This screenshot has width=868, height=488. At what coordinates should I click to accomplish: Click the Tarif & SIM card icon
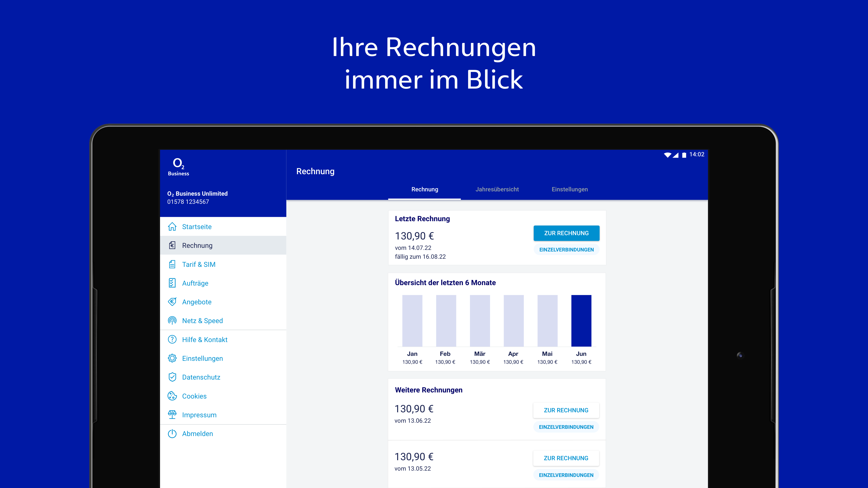pyautogui.click(x=172, y=264)
